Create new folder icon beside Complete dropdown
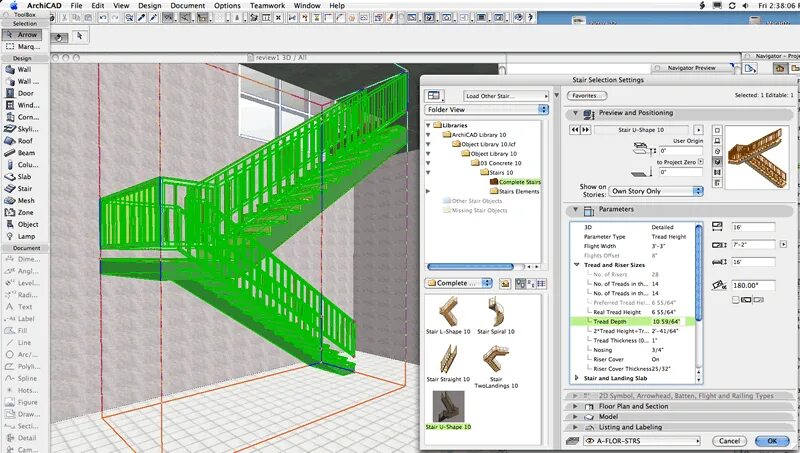 [505, 284]
